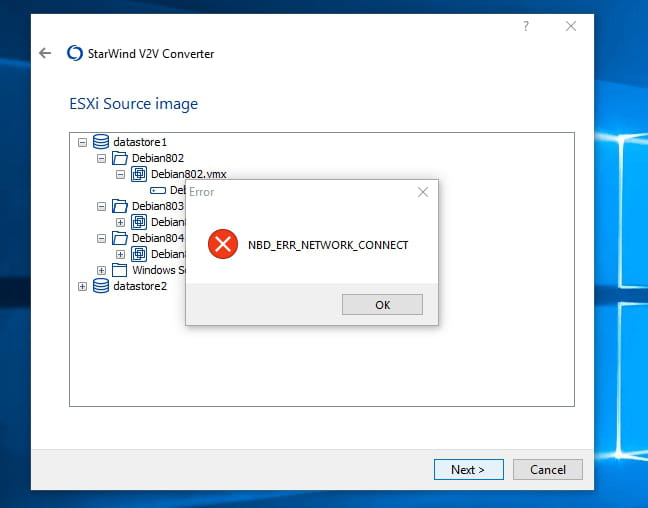This screenshot has width=648, height=508.
Task: Click the StarWind V2V Converter title text
Action: pyautogui.click(x=151, y=54)
